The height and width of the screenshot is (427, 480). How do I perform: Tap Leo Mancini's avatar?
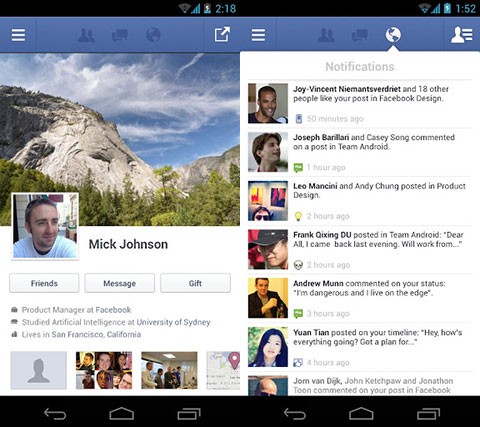coord(268,201)
